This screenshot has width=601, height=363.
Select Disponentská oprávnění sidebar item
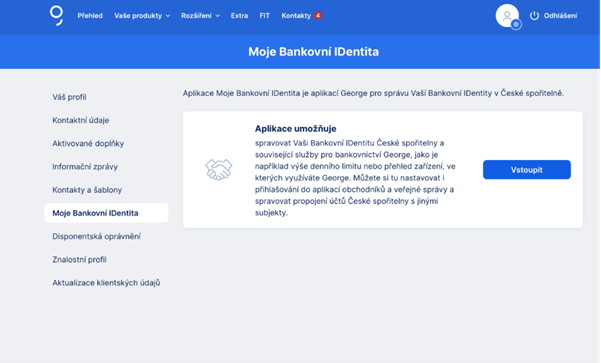[x=97, y=237]
